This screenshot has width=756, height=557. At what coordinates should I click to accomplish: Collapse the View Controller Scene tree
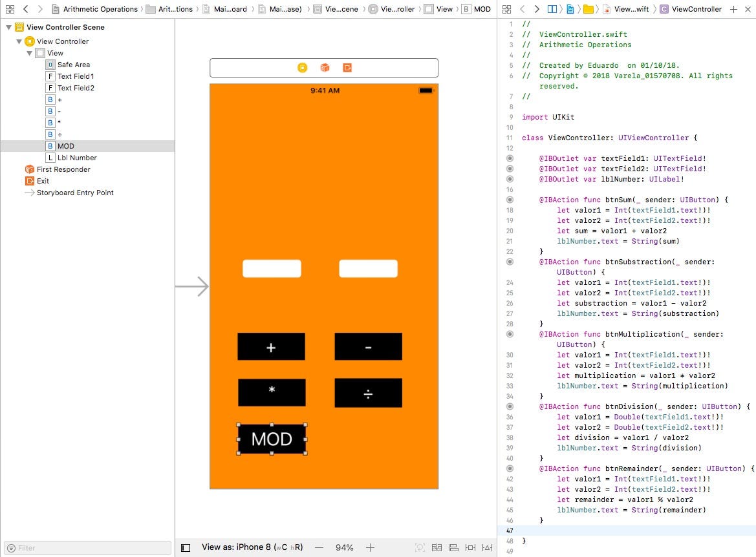(8, 27)
